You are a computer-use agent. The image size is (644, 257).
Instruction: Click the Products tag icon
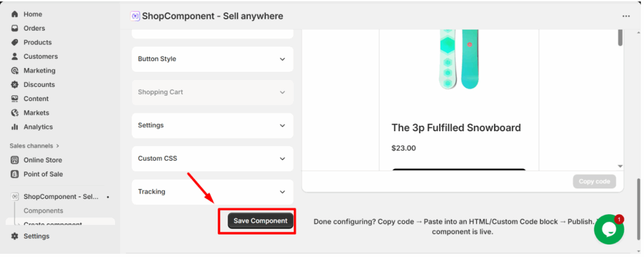click(14, 42)
